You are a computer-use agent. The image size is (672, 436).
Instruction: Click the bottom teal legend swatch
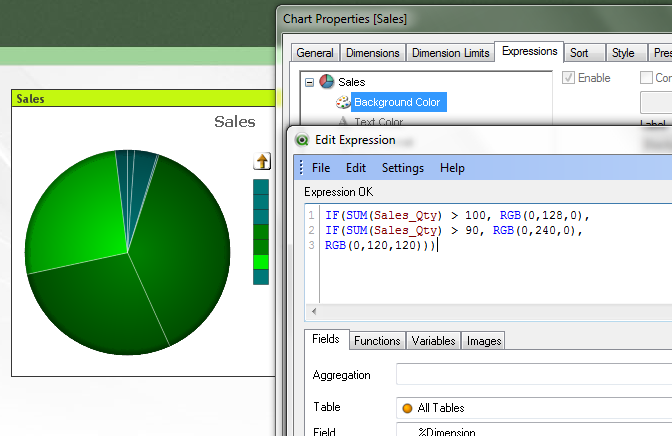pyautogui.click(x=261, y=277)
